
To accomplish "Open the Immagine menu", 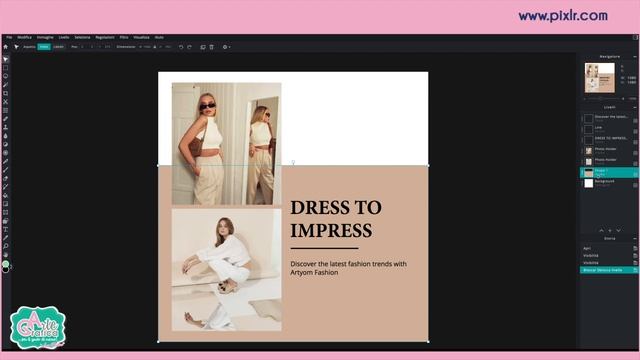I will click(45, 37).
